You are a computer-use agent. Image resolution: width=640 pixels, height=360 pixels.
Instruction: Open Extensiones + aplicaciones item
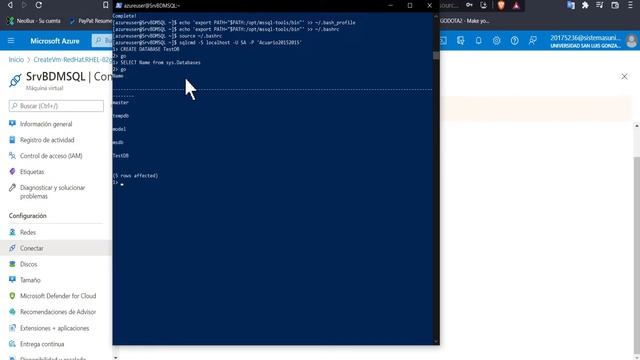tap(54, 328)
